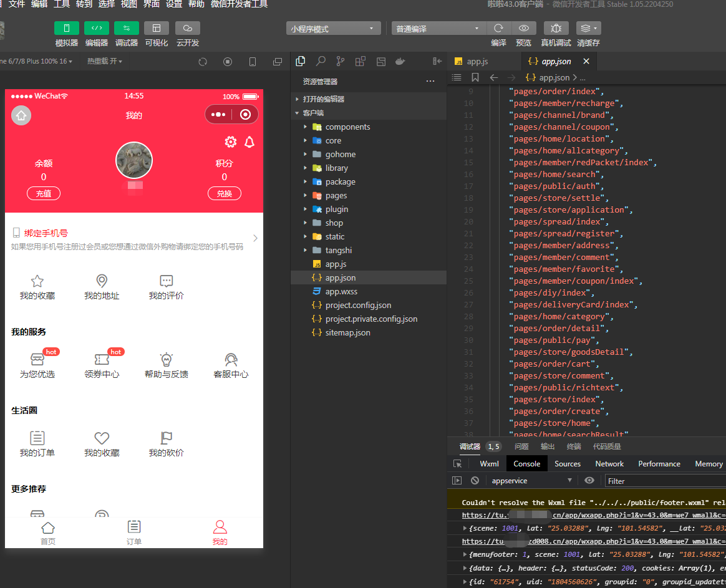
Task: Switch to the 输出 output tab
Action: click(547, 446)
